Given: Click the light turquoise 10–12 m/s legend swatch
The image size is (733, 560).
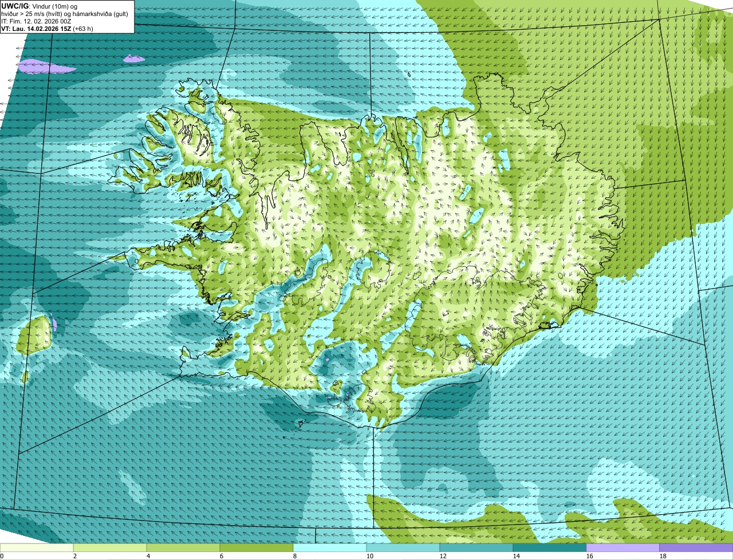Looking at the screenshot, I should click(x=403, y=548).
